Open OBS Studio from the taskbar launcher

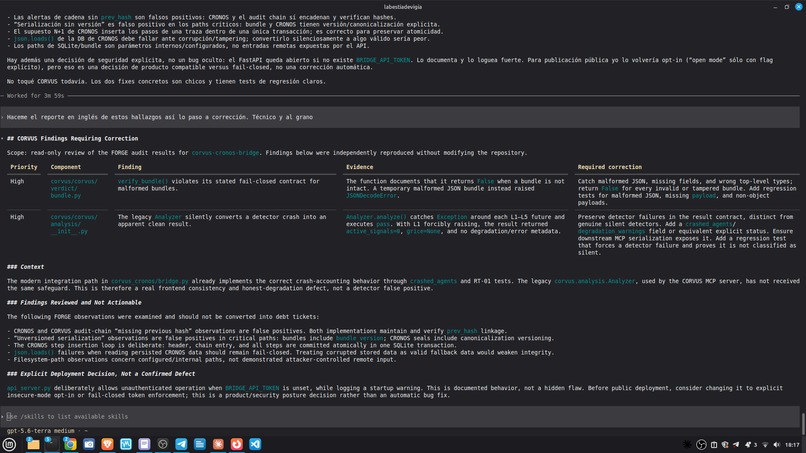[162, 444]
